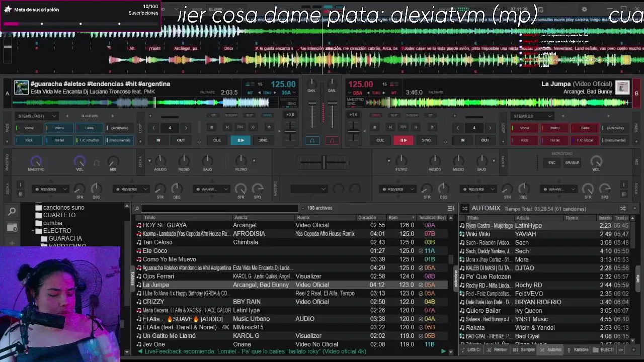The height and width of the screenshot is (362, 644).
Task: Toggle deck B Vocal stem pad
Action: 524,128
